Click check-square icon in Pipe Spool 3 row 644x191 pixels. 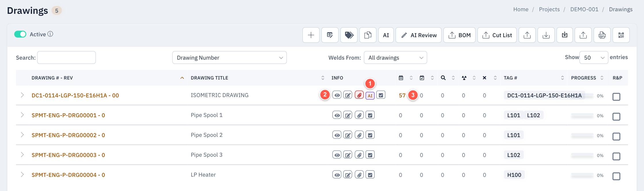370,155
